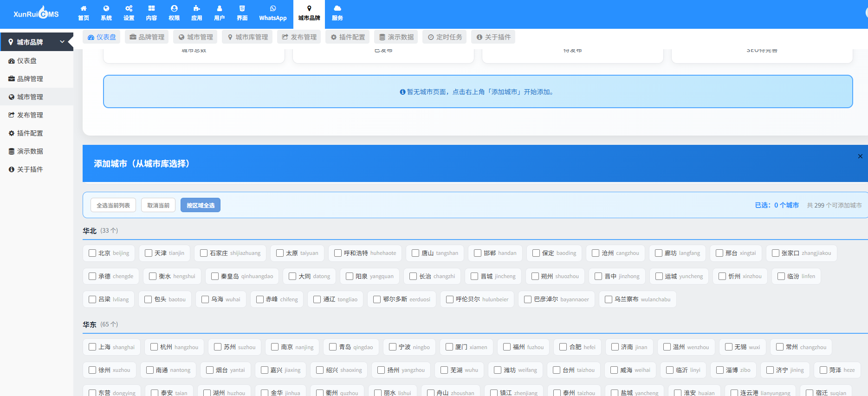Viewport: 868px width, 396px height.
Task: Open the 首页 home icon in top navigation
Action: (x=84, y=13)
